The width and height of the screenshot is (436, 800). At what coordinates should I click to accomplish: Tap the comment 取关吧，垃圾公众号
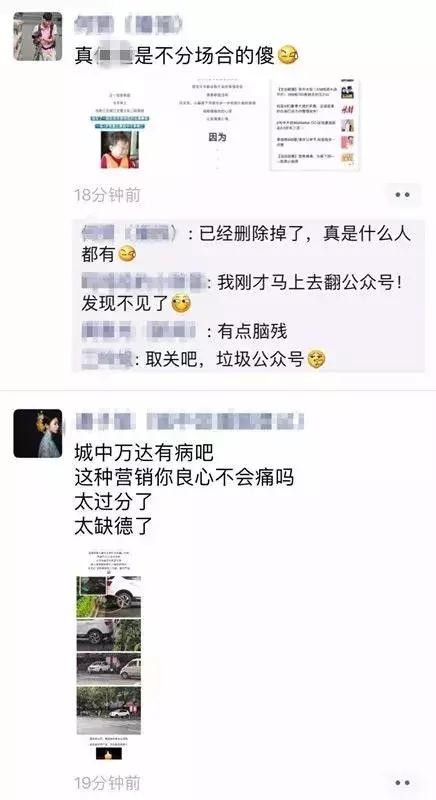204,359
